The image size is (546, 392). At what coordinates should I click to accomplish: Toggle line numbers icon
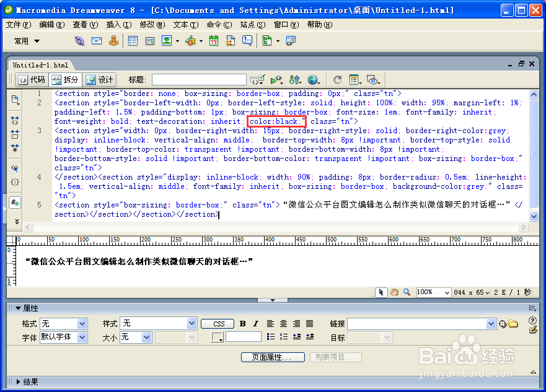[15, 203]
